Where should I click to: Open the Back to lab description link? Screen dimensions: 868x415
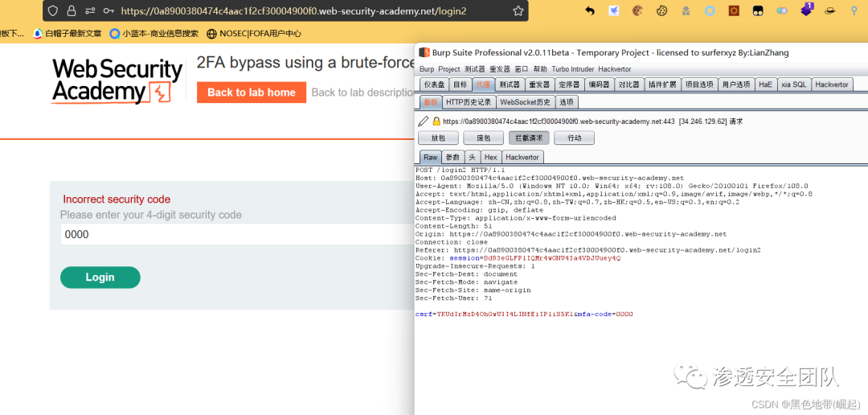click(x=362, y=92)
